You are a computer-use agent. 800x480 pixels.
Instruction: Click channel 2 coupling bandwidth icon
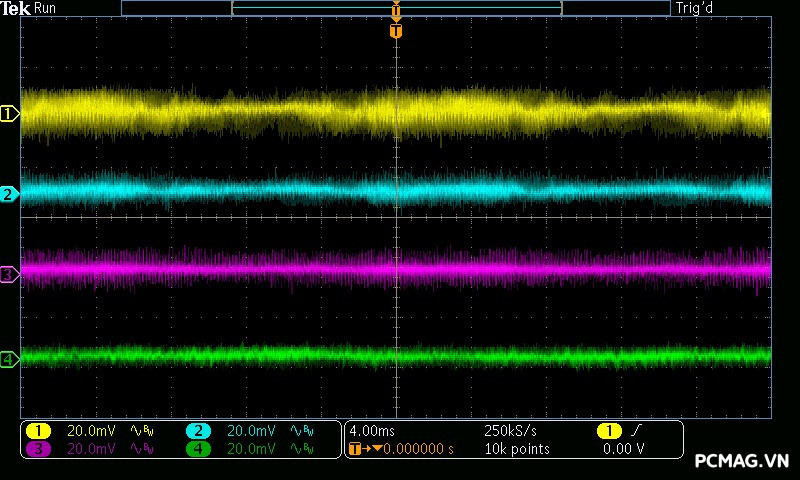point(301,431)
